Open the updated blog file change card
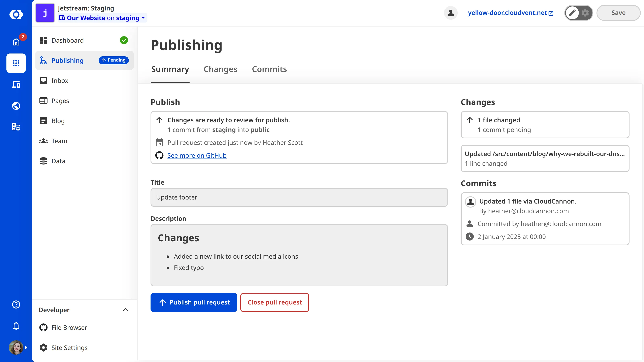644x362 pixels. coord(545,158)
